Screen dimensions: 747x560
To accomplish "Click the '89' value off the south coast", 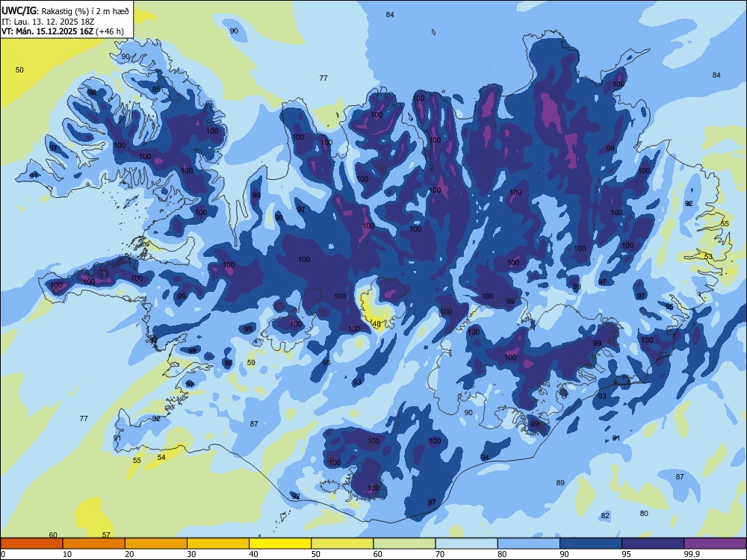I will [x=560, y=483].
